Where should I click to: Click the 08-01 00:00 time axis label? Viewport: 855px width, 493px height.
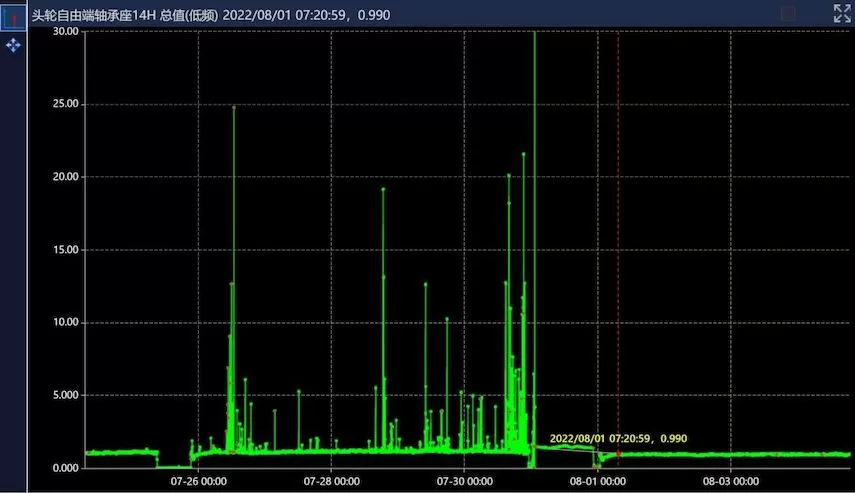598,481
